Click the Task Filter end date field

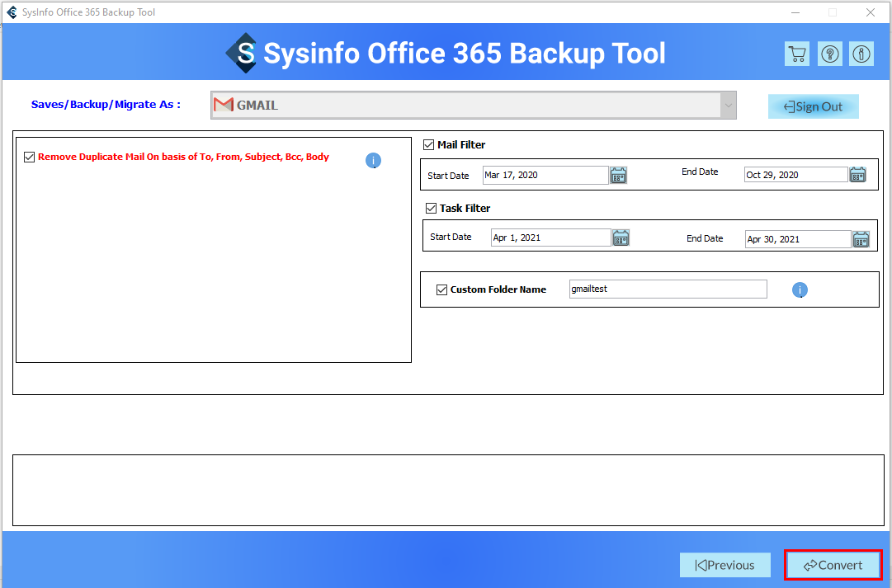pyautogui.click(x=796, y=239)
